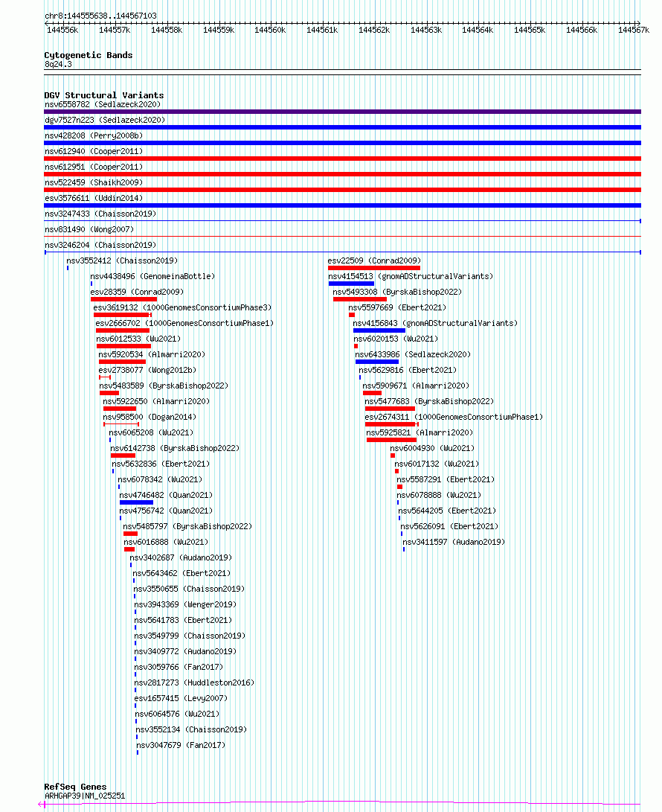The image size is (662, 812).
Task: Click the red bar under nsv522459
Action: [x=343, y=190]
